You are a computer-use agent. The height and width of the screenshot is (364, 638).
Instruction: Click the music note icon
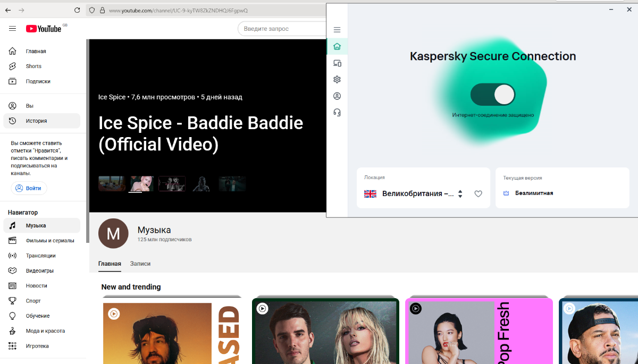click(x=13, y=225)
